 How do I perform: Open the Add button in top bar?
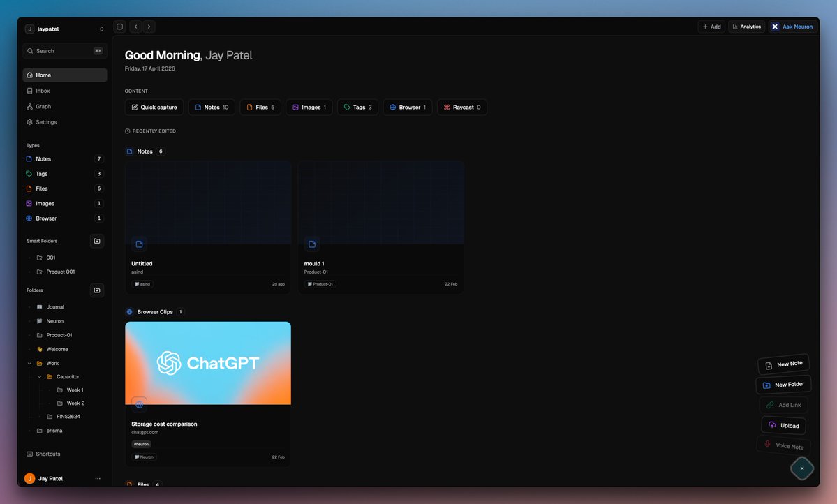click(x=711, y=27)
